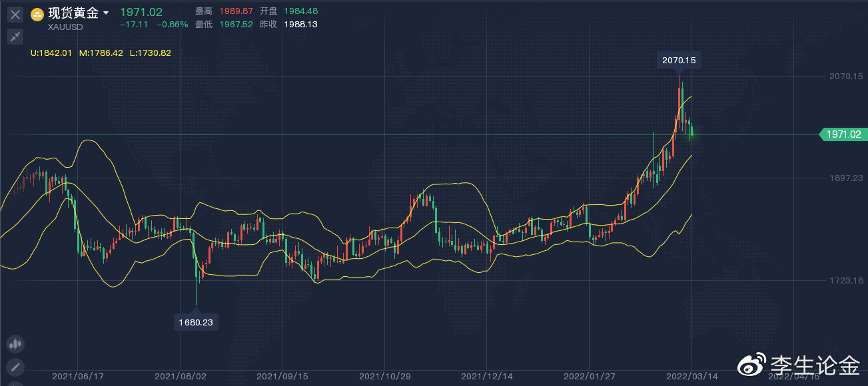Click the 1897.23 price axis label
This screenshot has height=386, width=868.
coord(847,178)
